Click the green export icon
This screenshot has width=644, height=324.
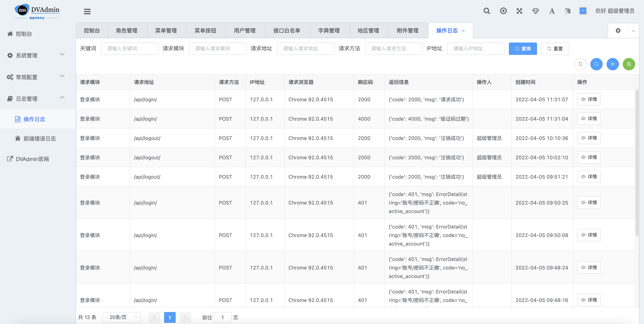(629, 64)
